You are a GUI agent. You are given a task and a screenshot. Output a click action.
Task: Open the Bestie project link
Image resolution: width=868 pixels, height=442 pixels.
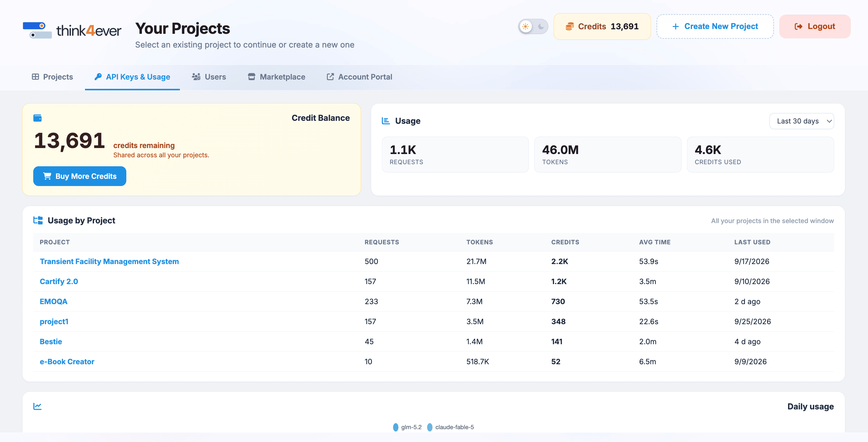click(x=51, y=342)
